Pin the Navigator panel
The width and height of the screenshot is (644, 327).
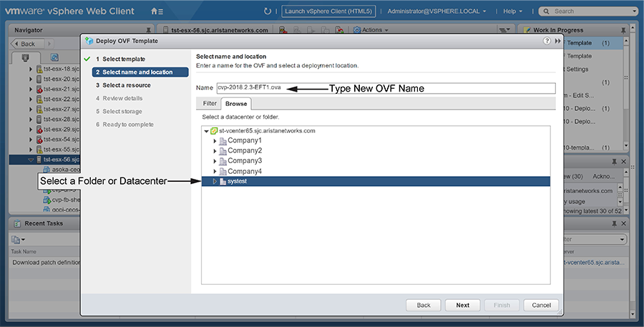click(x=148, y=30)
